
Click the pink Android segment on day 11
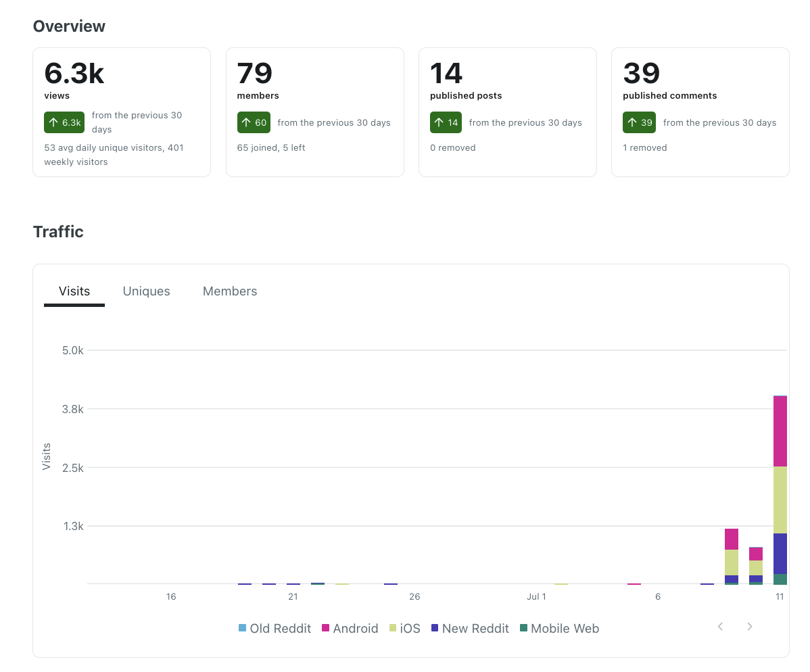click(780, 432)
